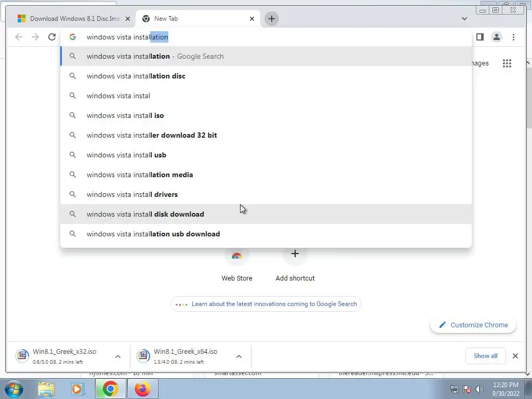This screenshot has width=532, height=399.
Task: Select the New Tab tab
Action: pos(198,19)
